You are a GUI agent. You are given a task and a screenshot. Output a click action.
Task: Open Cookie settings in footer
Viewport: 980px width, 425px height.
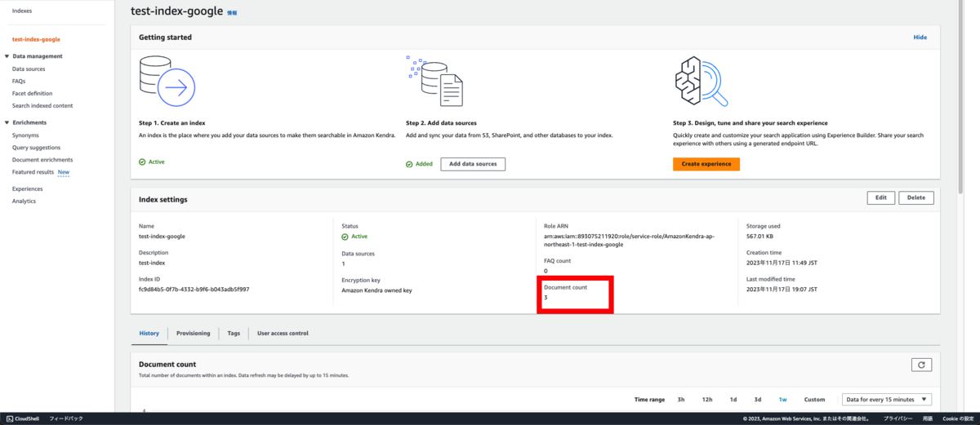point(957,418)
